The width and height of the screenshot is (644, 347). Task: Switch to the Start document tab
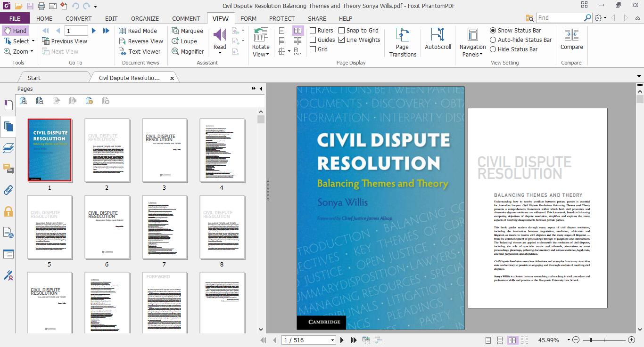coord(34,78)
